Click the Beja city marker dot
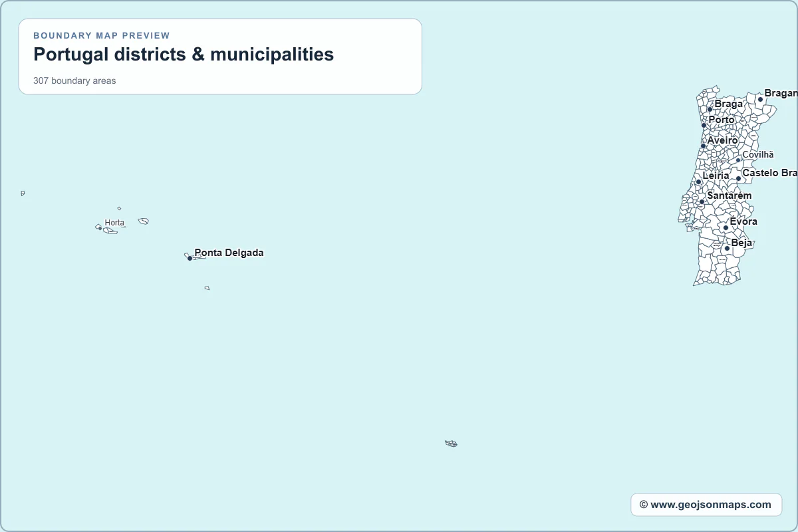 point(727,249)
